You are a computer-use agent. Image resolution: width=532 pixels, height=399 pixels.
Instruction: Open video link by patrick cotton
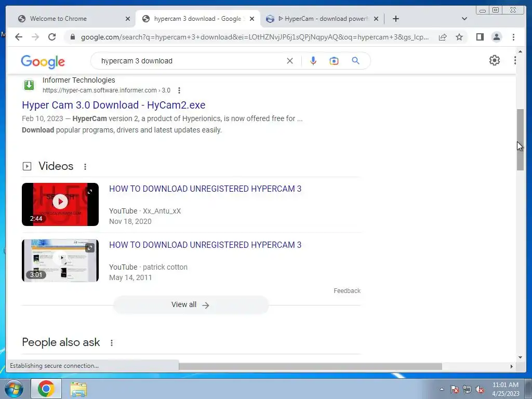pos(205,245)
